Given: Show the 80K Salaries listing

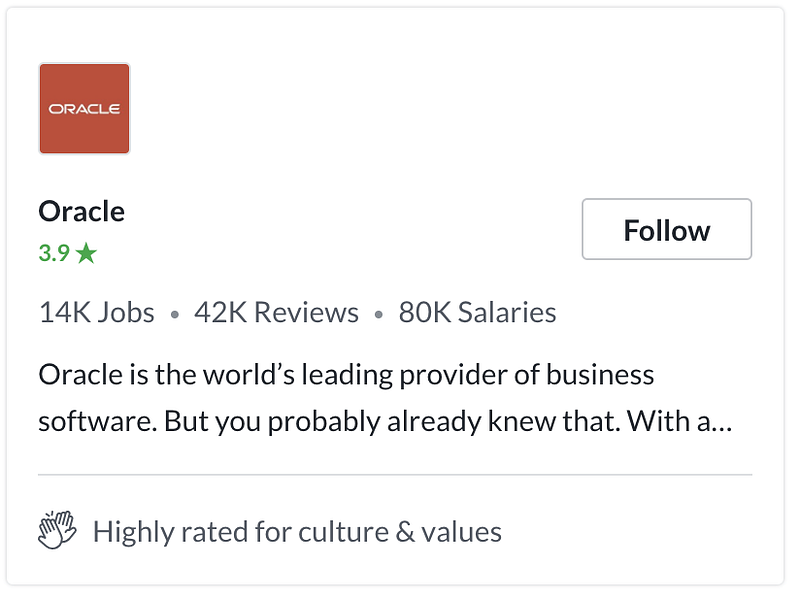Looking at the screenshot, I should point(477,313).
